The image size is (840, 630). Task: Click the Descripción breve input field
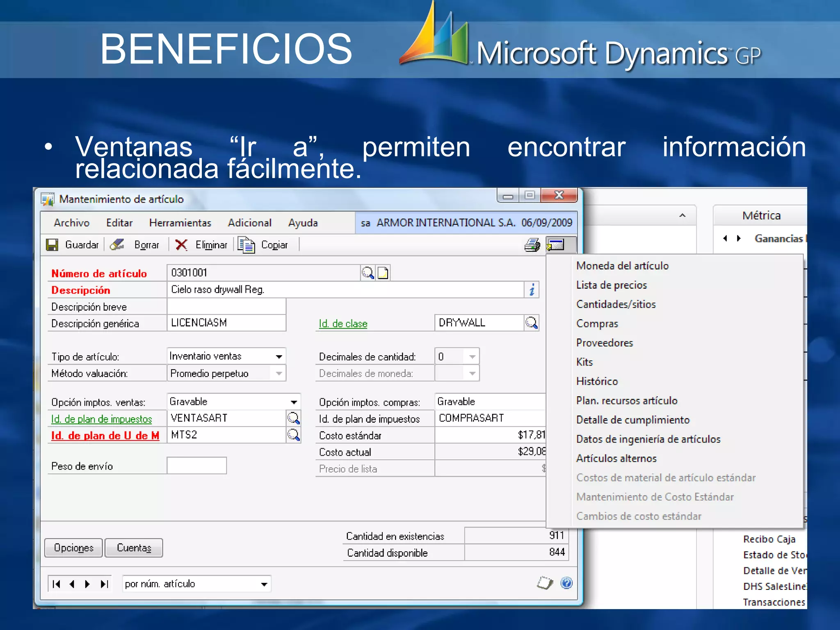tap(226, 306)
